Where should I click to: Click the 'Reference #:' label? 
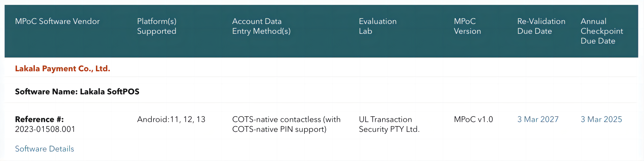[39, 119]
